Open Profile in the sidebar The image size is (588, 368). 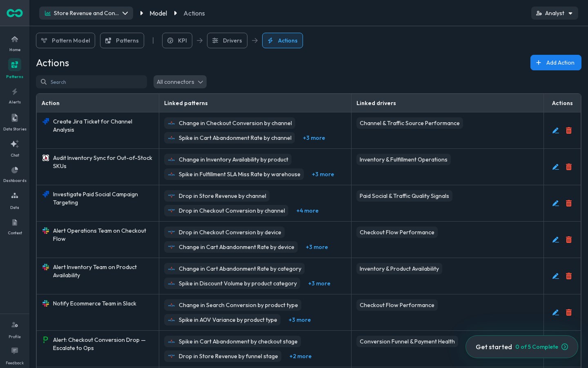15,330
